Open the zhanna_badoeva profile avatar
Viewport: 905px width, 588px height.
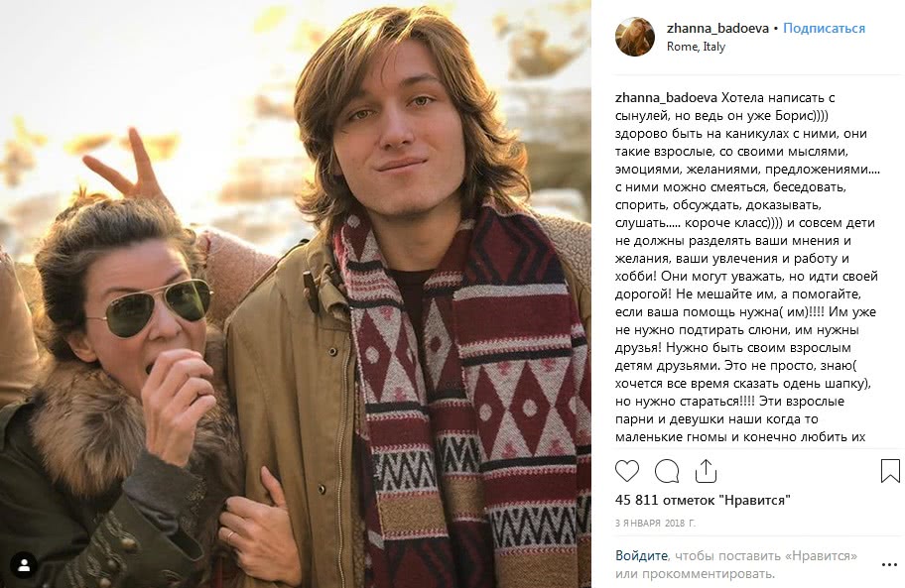(x=634, y=37)
